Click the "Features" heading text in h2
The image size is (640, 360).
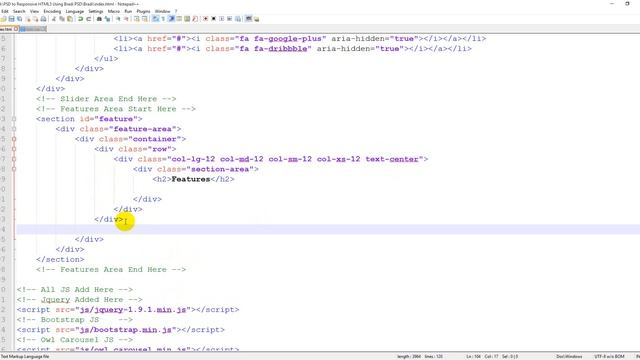coord(191,179)
